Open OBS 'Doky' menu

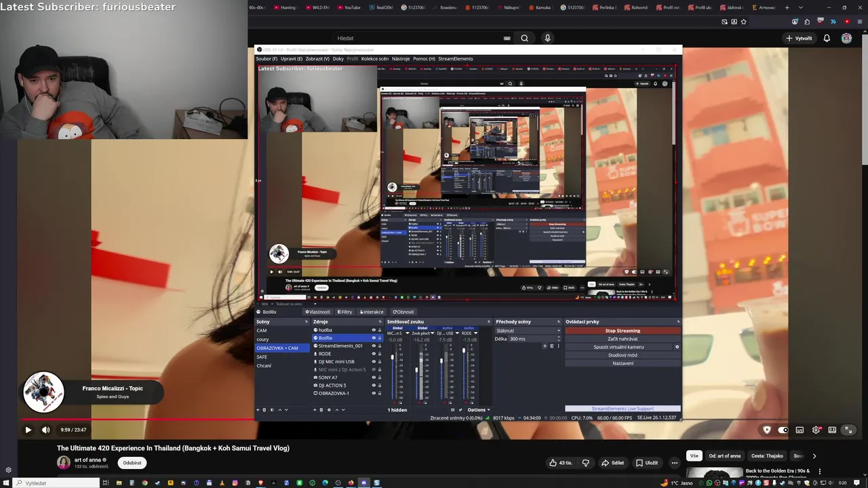[338, 59]
